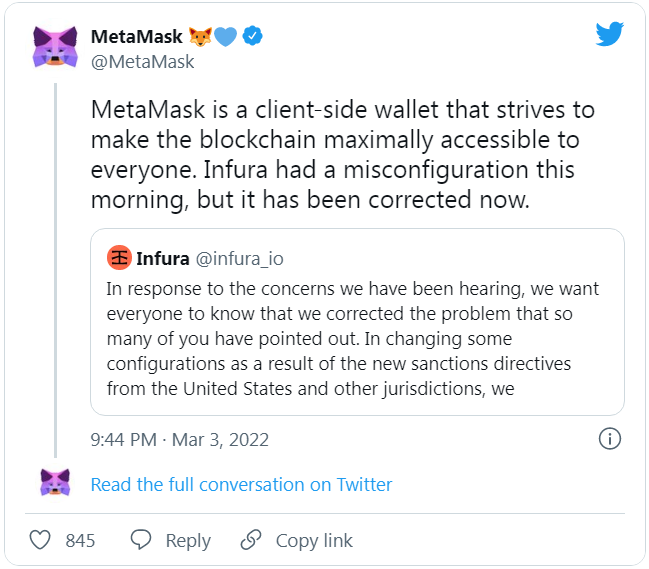The height and width of the screenshot is (569, 649).
Task: Click the Reply text label
Action: [188, 541]
